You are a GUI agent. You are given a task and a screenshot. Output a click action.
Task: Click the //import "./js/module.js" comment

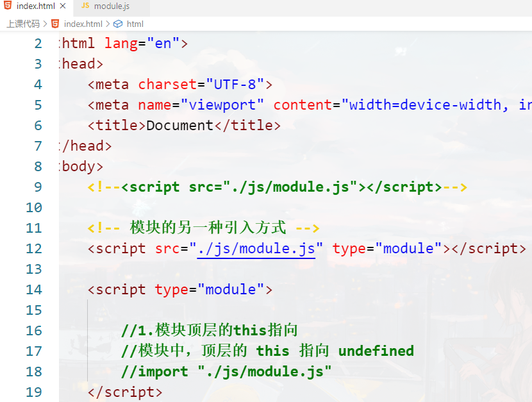[226, 371]
